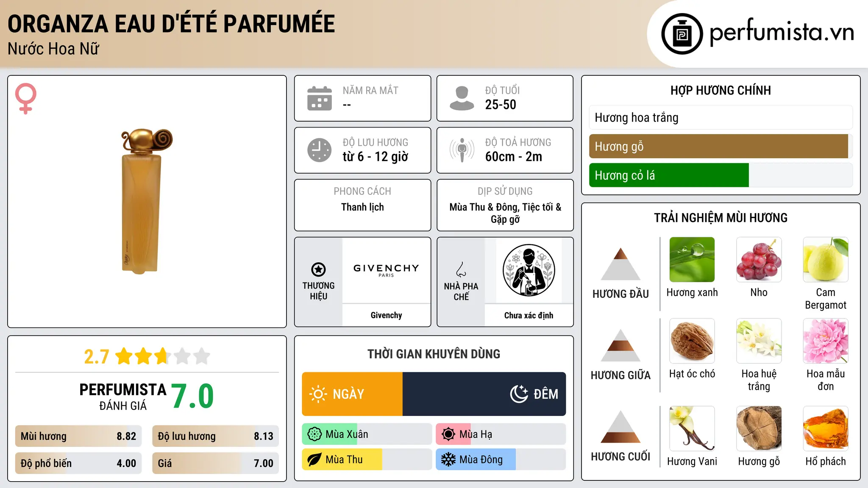Viewport: 868px width, 488px height.
Task: Click the Organza Eau d'Été Parfumée title
Action: tap(171, 24)
